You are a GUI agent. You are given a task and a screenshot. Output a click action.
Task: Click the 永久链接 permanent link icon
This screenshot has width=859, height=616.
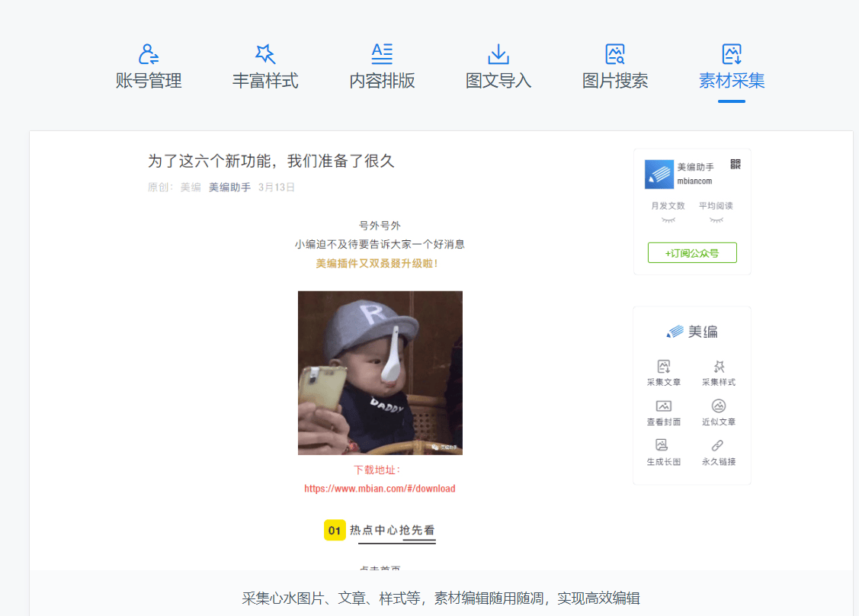[x=719, y=446]
